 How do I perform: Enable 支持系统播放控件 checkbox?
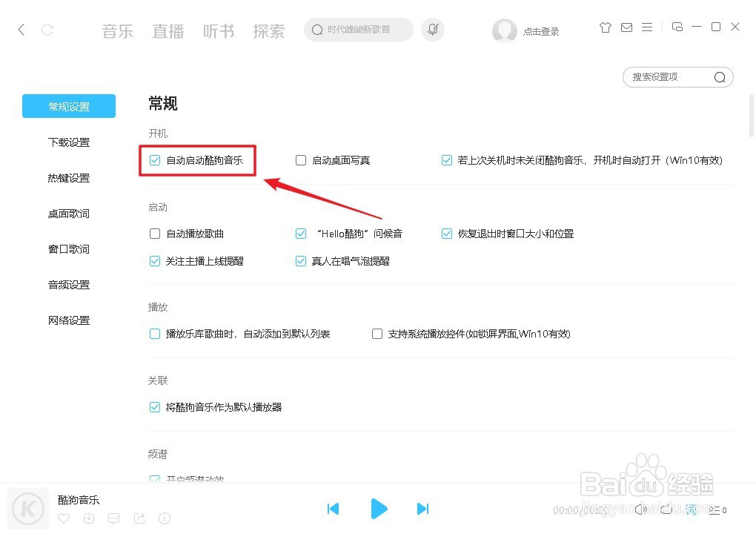[377, 334]
